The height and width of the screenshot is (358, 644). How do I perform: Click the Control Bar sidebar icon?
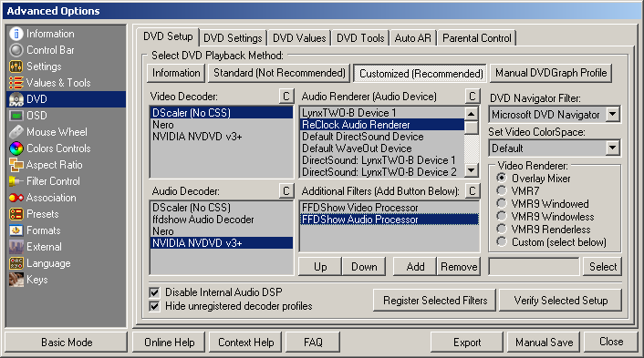(x=16, y=50)
